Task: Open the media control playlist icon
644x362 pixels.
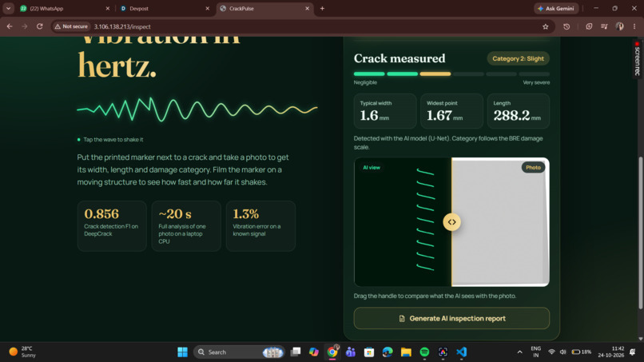Action: tap(604, 26)
